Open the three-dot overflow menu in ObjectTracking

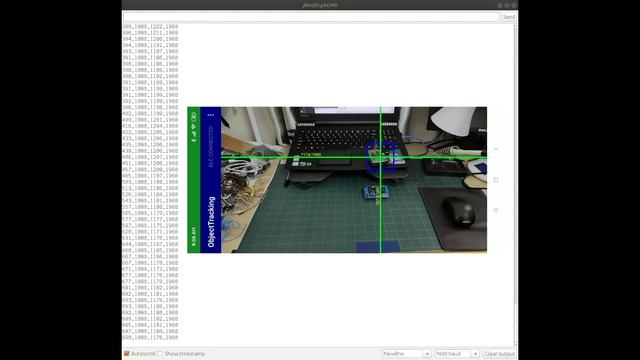(x=211, y=115)
